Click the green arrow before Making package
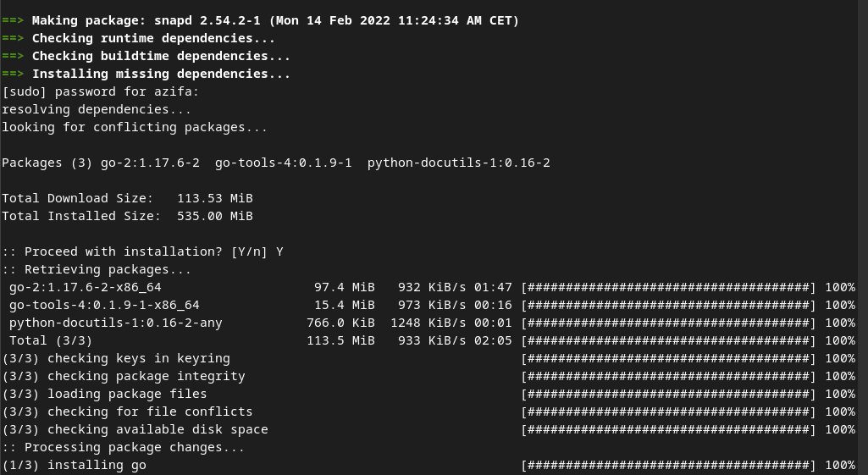Image resolution: width=868 pixels, height=475 pixels. pyautogui.click(x=13, y=20)
